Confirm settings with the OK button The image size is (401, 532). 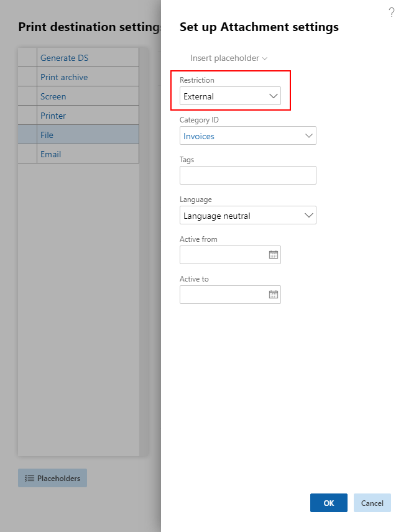(329, 503)
